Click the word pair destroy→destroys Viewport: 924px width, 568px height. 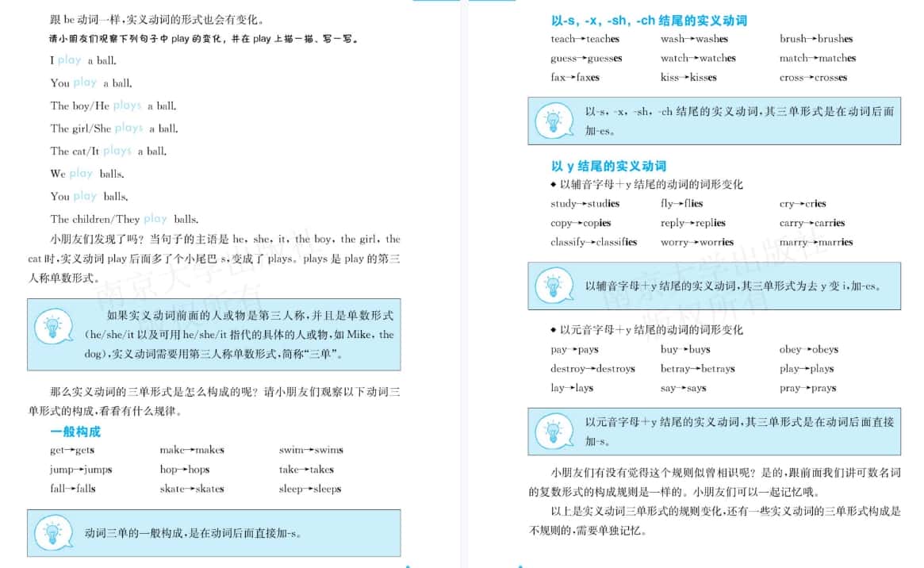coord(592,369)
